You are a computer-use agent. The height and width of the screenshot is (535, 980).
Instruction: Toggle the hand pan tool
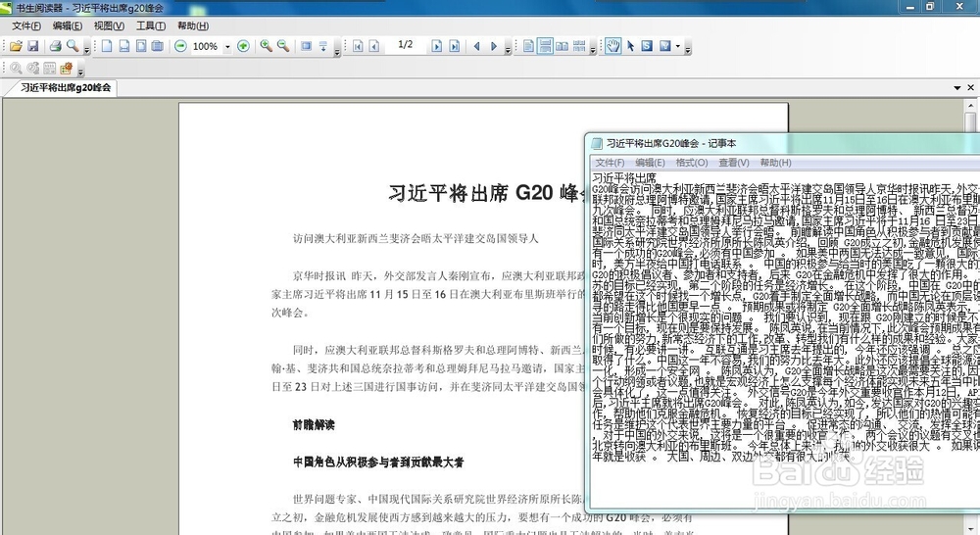click(612, 46)
